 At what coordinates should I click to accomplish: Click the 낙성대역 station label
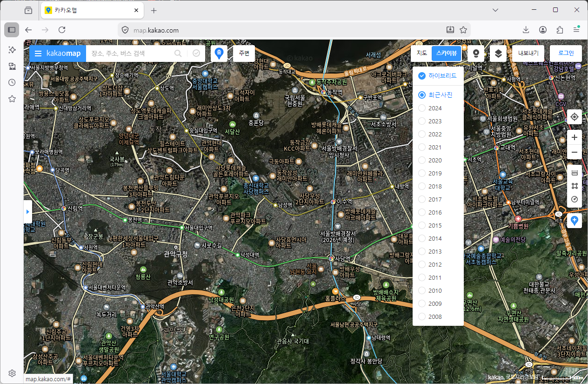pos(249,255)
